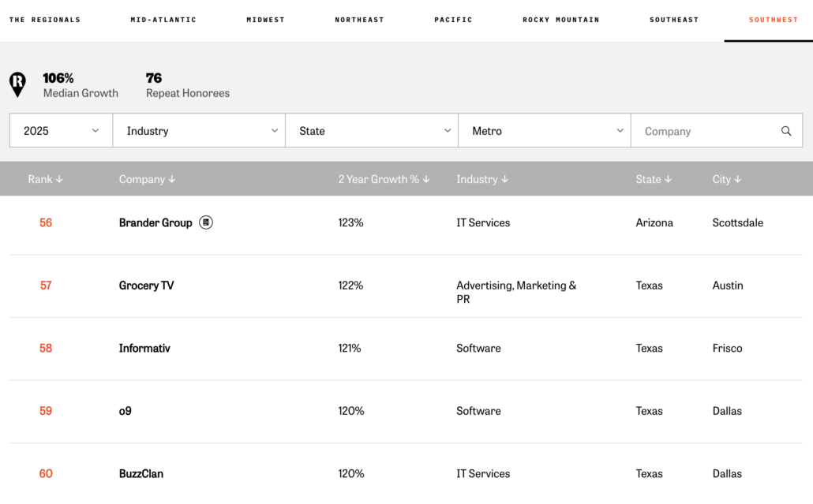
Task: Click the Brander Group profile document icon
Action: click(206, 222)
